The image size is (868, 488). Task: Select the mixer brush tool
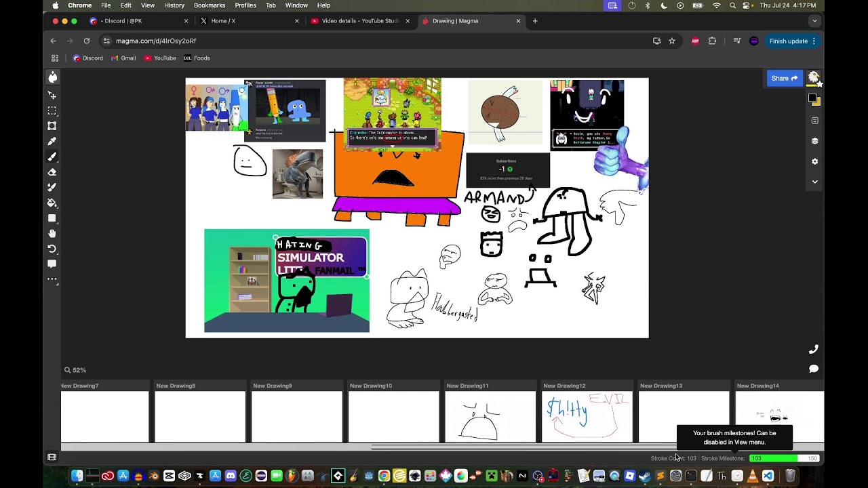point(52,187)
